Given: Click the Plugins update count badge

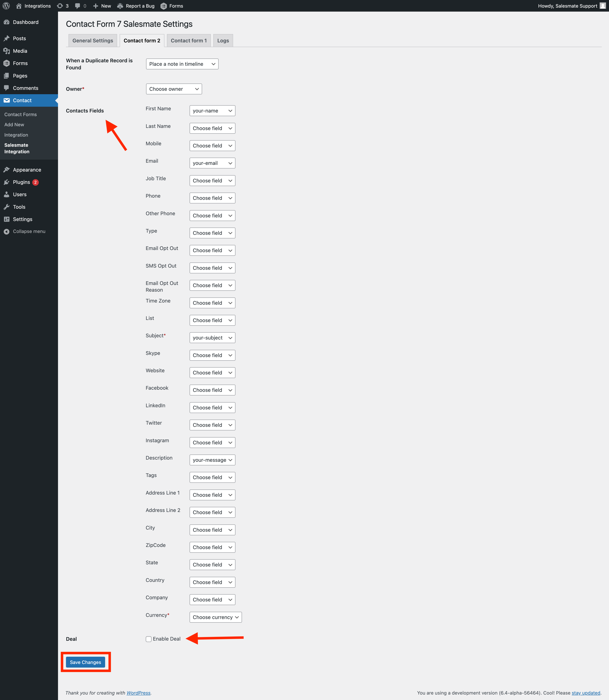Looking at the screenshot, I should (x=35, y=182).
